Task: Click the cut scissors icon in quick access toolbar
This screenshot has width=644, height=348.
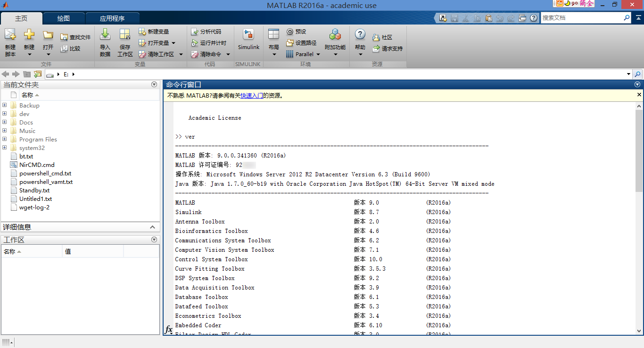Action: click(466, 18)
